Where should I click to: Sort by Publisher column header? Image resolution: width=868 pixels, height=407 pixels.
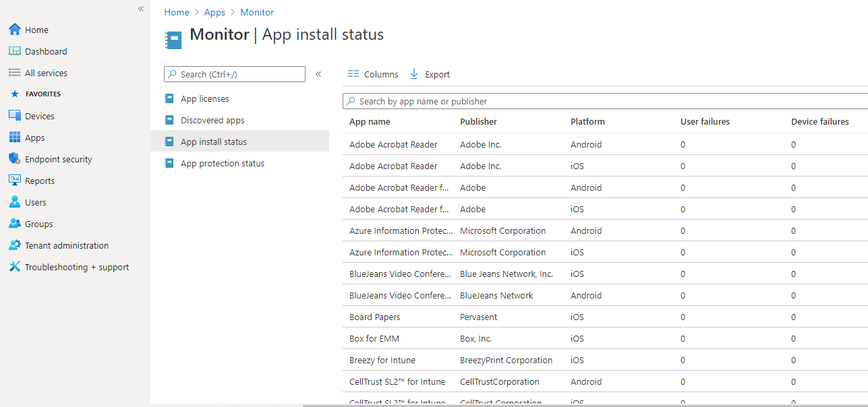[x=478, y=122]
